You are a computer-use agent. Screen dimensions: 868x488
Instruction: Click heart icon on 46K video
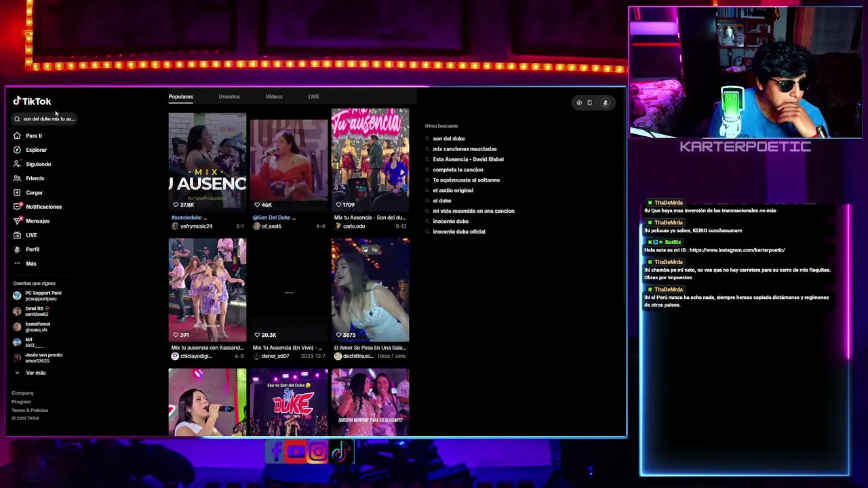coord(257,205)
